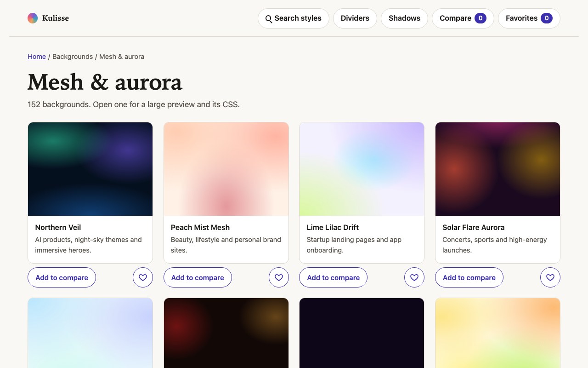Favorite the Peach Mist Mesh background
588x368 pixels.
pyautogui.click(x=279, y=277)
